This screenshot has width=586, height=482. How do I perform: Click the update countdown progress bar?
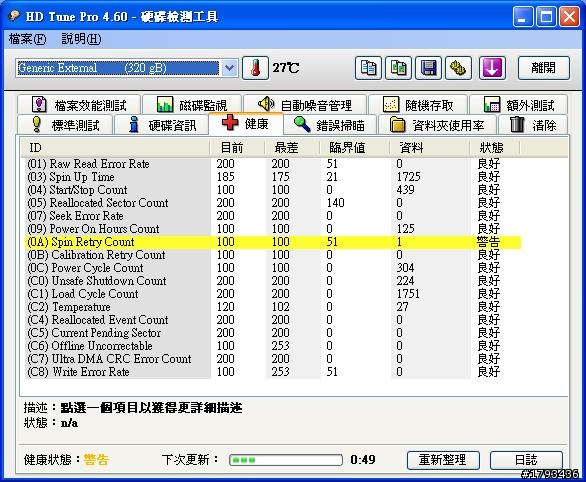pos(286,460)
